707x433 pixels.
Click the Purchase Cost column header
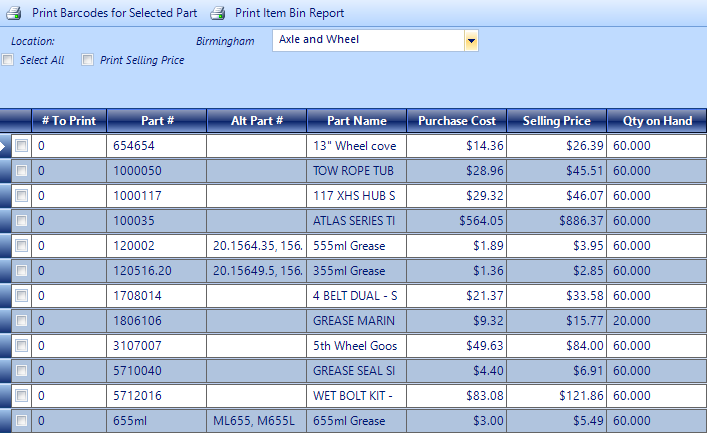pos(457,121)
